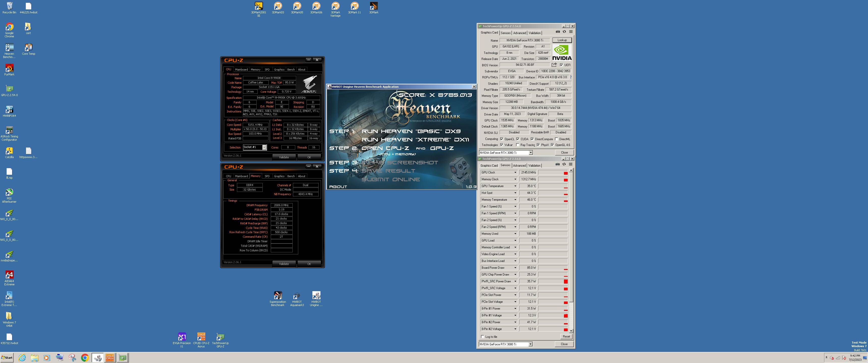Open Internet Explorer from the taskbar
The height and width of the screenshot is (363, 868).
point(22,358)
